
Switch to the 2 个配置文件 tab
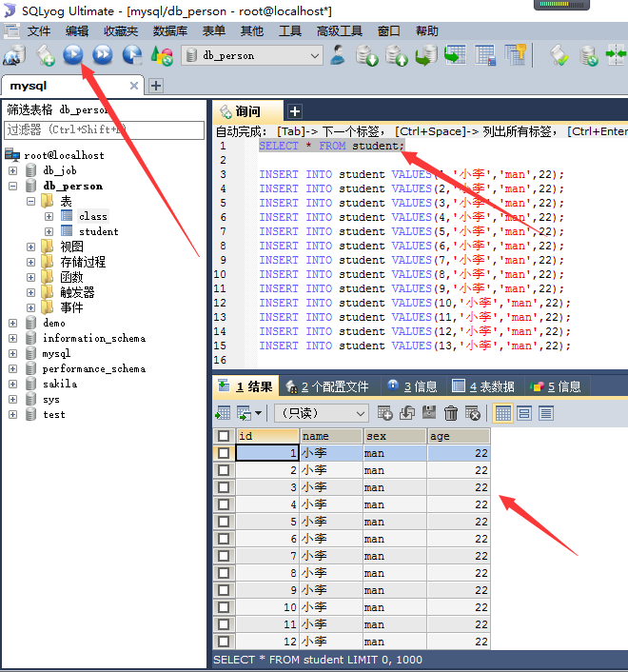click(x=327, y=386)
